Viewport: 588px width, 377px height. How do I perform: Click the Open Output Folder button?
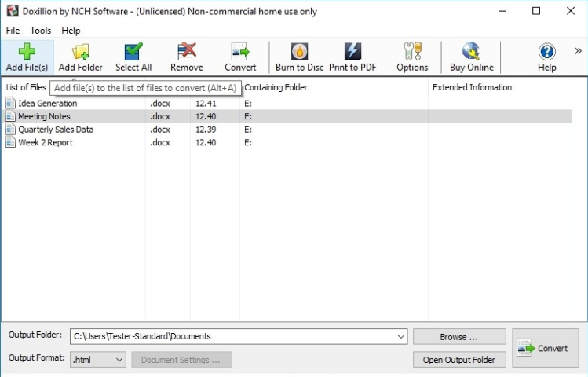(x=459, y=360)
